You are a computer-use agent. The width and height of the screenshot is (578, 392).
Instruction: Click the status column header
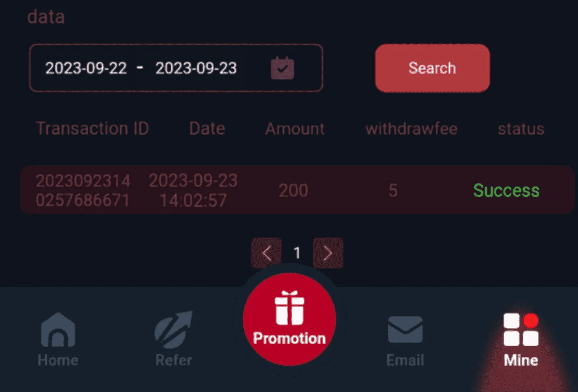521,129
